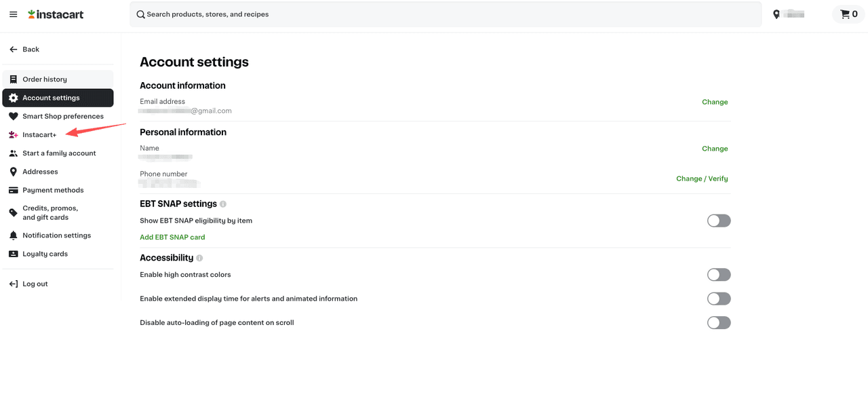
Task: Click the Addresses location pin icon
Action: 13,171
